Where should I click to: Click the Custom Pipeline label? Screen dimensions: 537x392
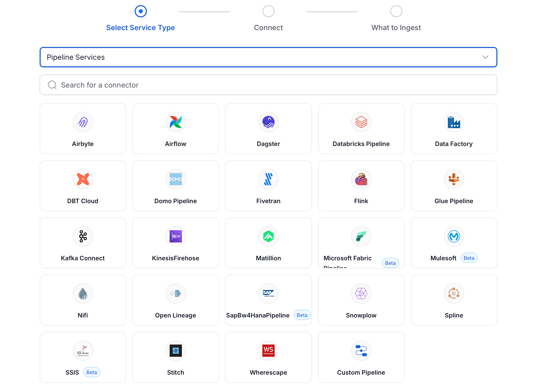point(361,373)
